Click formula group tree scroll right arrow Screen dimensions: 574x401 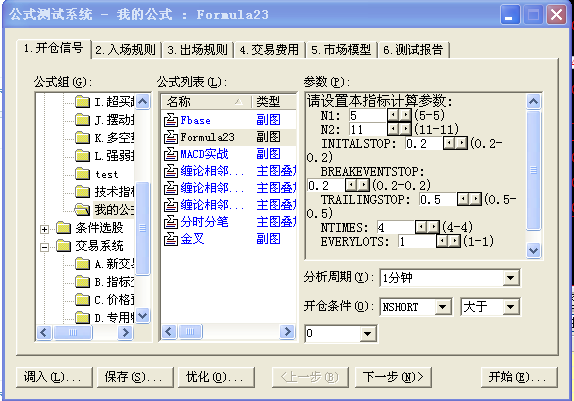(x=126, y=333)
